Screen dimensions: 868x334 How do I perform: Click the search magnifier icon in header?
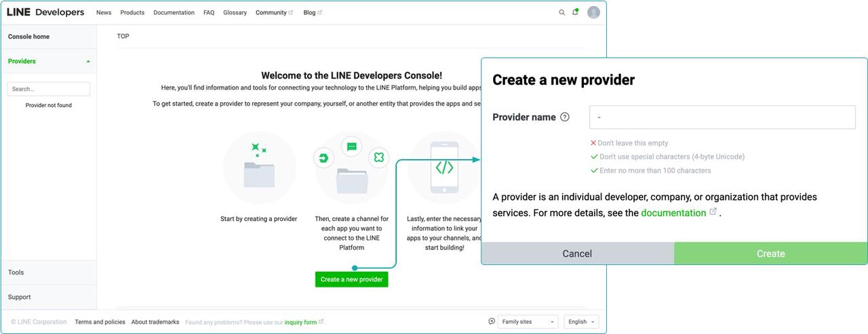tap(561, 12)
